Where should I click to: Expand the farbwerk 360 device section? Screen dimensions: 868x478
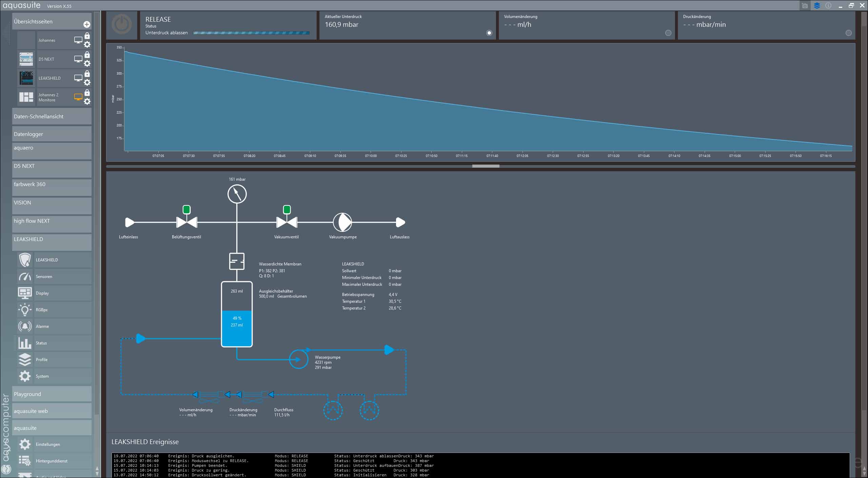coord(52,187)
